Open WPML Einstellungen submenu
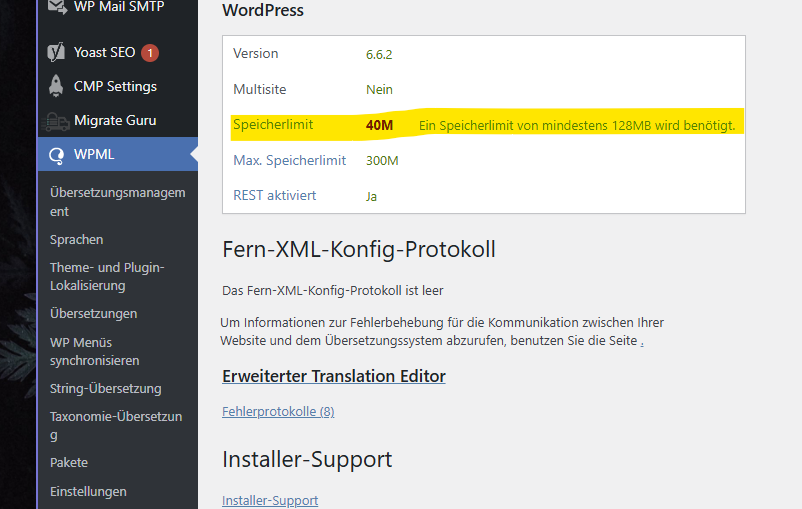The image size is (802, 509). point(88,491)
